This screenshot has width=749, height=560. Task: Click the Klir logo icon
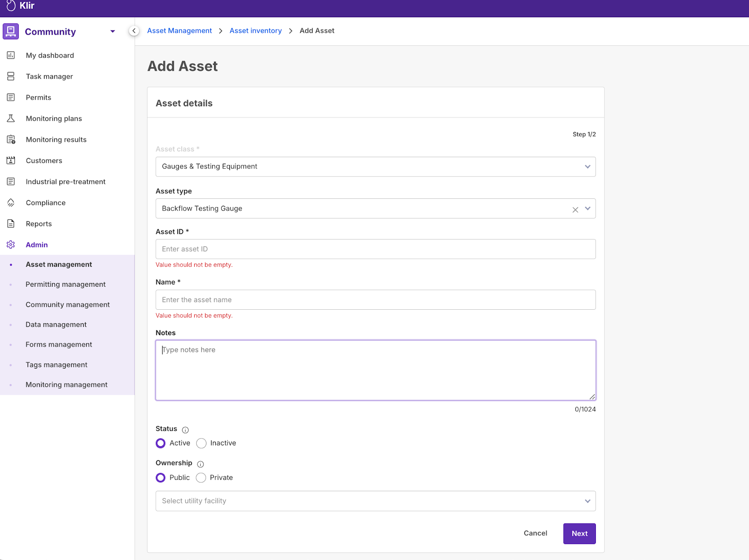click(x=11, y=6)
